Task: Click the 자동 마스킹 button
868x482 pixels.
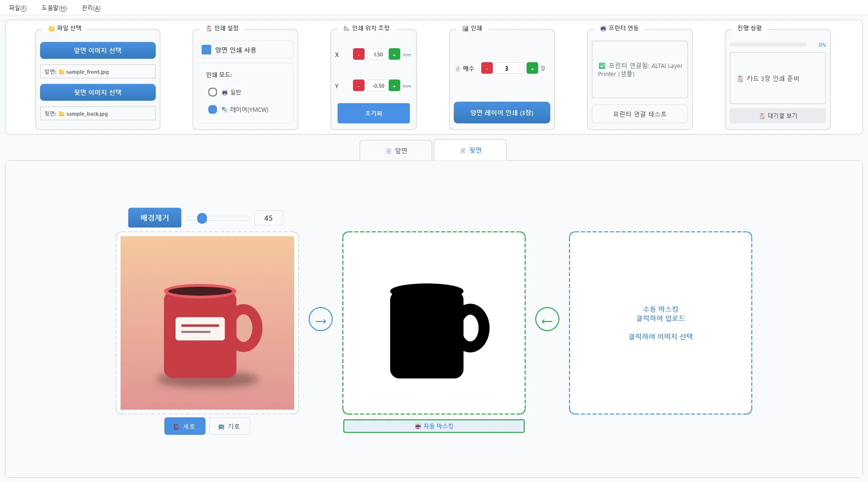Action: (x=434, y=426)
